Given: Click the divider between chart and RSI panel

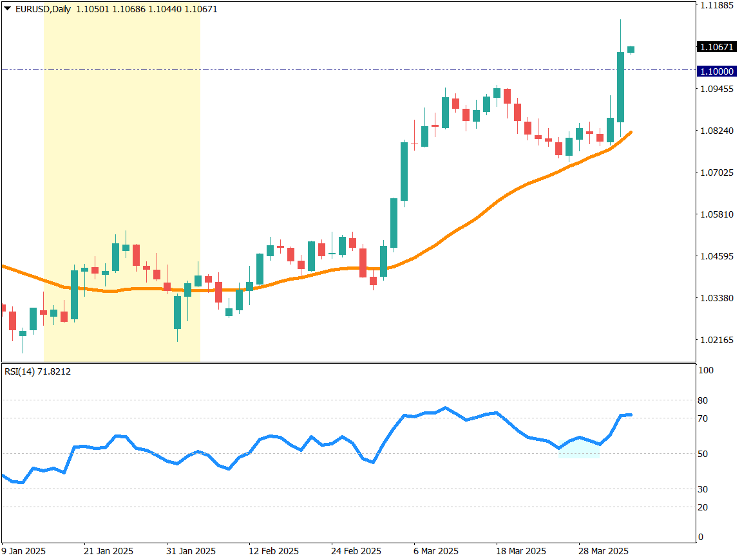Looking at the screenshot, I should coord(348,362).
